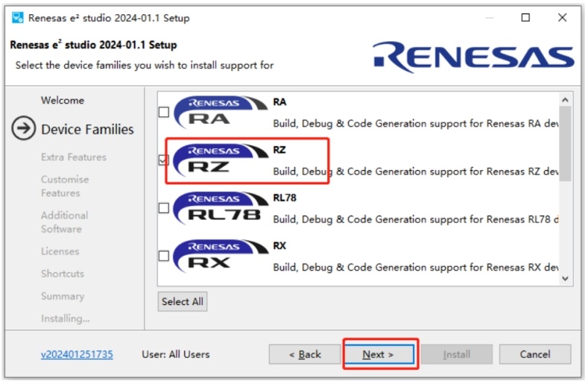Viewport: 588px width, 384px height.
Task: Click the RZ device family logo
Action: (219, 160)
